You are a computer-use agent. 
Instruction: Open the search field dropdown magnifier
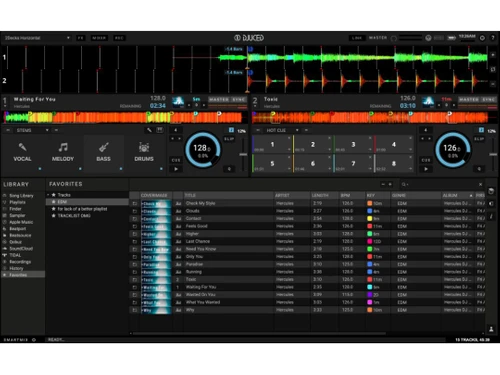pos(405,184)
